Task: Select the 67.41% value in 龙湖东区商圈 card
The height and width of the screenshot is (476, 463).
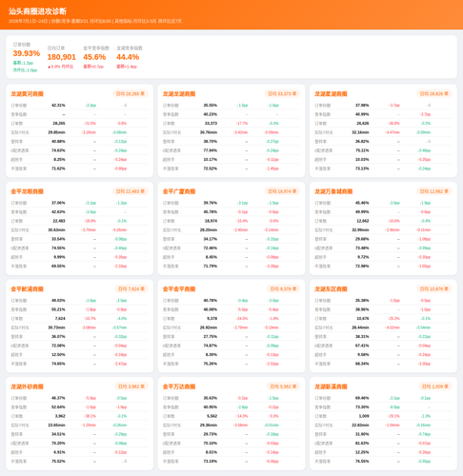Action: click(362, 346)
